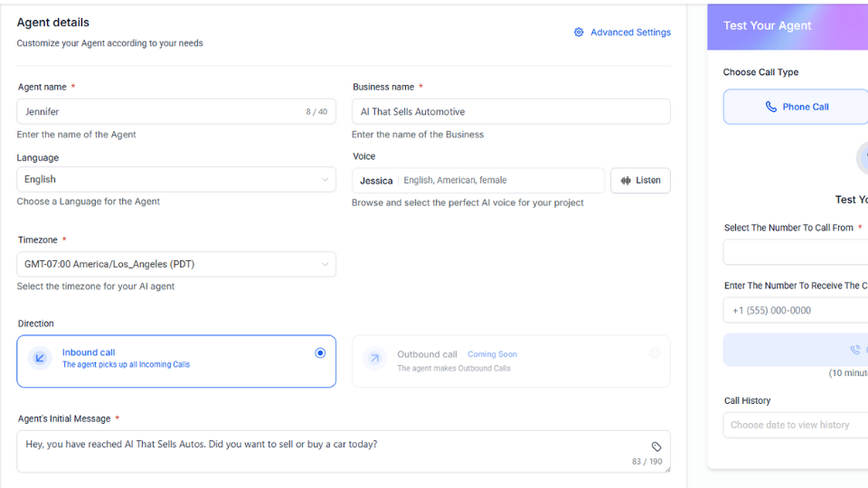The image size is (868, 488).
Task: Expand the Timezone dropdown chevron
Action: click(x=325, y=264)
